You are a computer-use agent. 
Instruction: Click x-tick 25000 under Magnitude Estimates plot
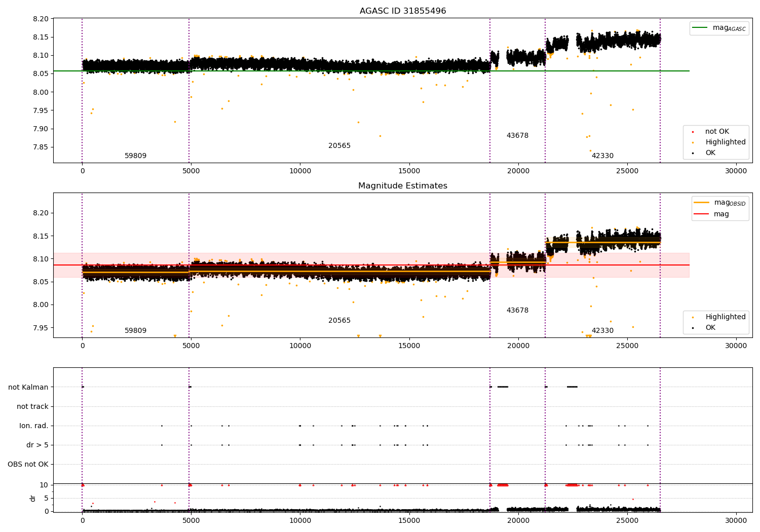627,346
